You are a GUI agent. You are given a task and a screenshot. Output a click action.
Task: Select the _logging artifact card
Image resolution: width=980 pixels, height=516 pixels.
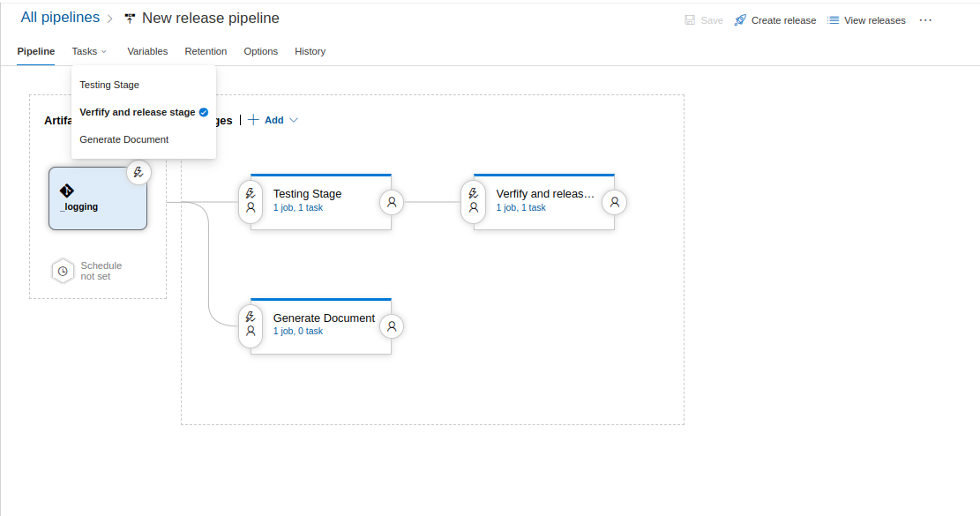point(97,198)
